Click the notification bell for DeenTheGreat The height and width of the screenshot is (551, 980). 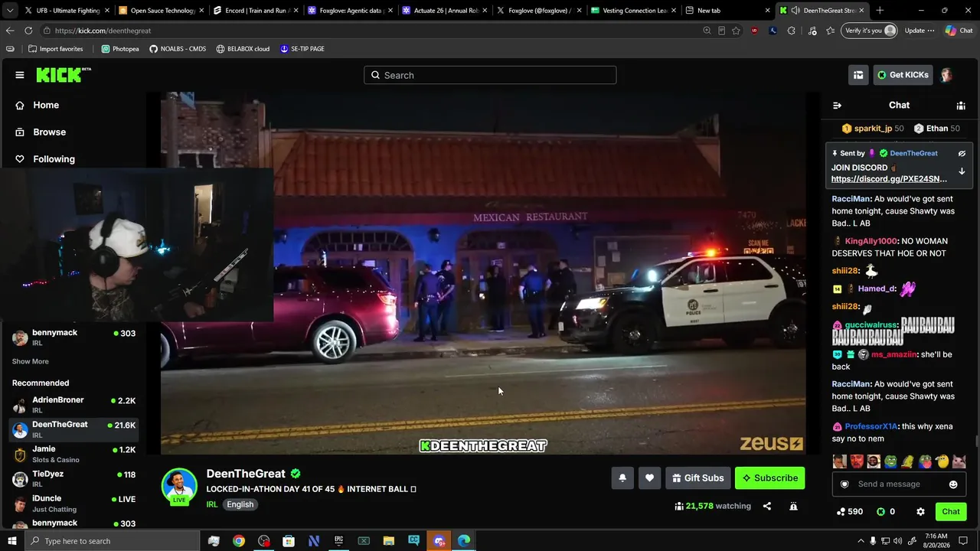[x=622, y=478]
